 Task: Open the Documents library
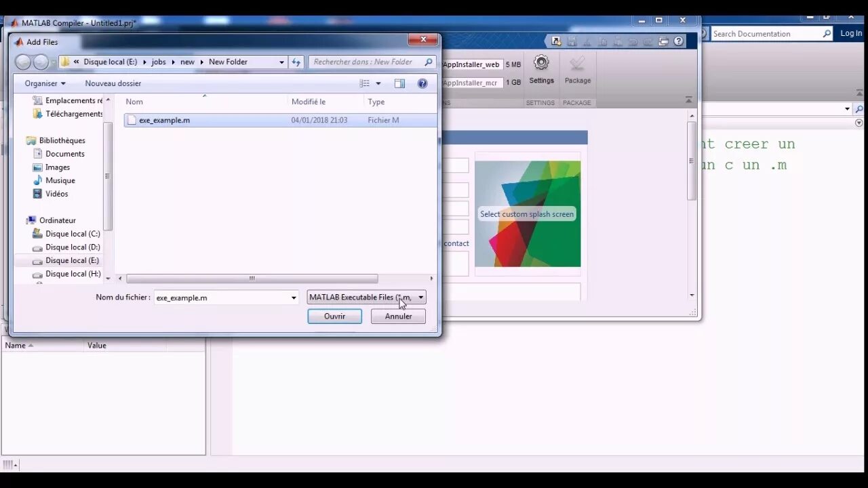click(x=59, y=154)
